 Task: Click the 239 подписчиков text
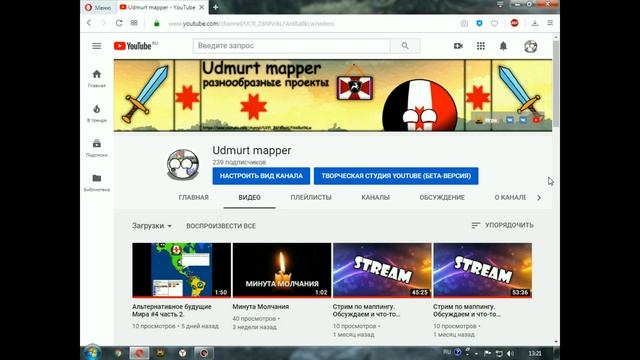239,162
